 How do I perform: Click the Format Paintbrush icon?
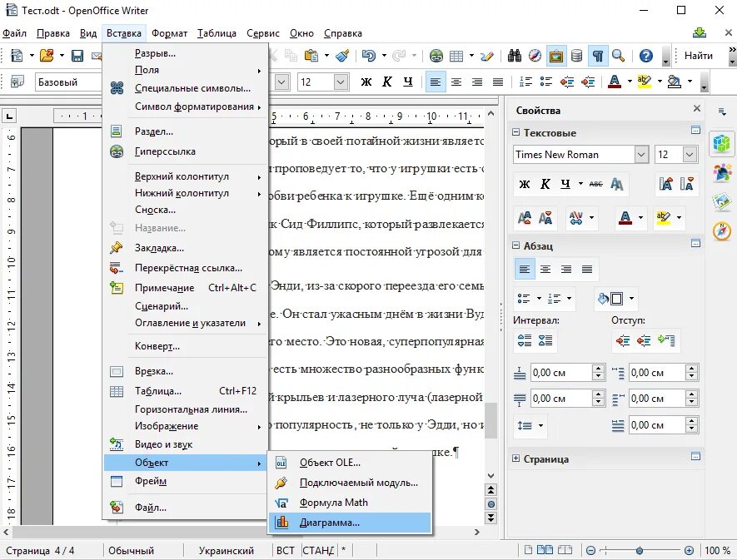point(342,56)
